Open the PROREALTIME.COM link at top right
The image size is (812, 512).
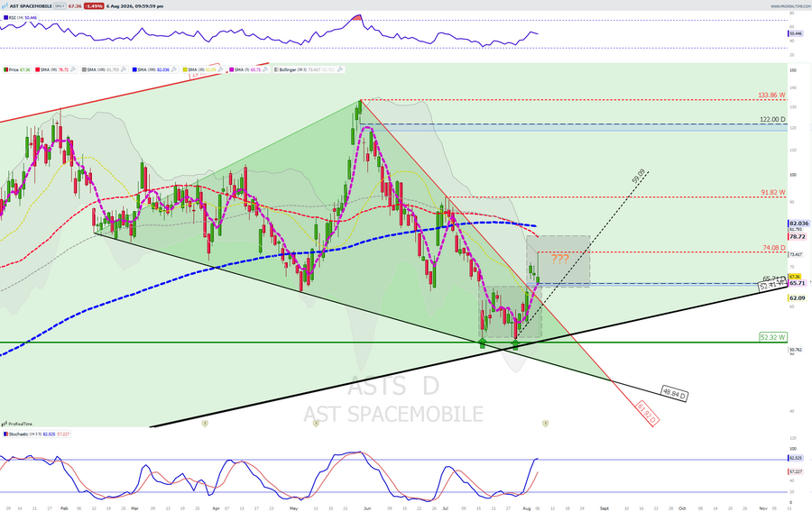click(789, 6)
